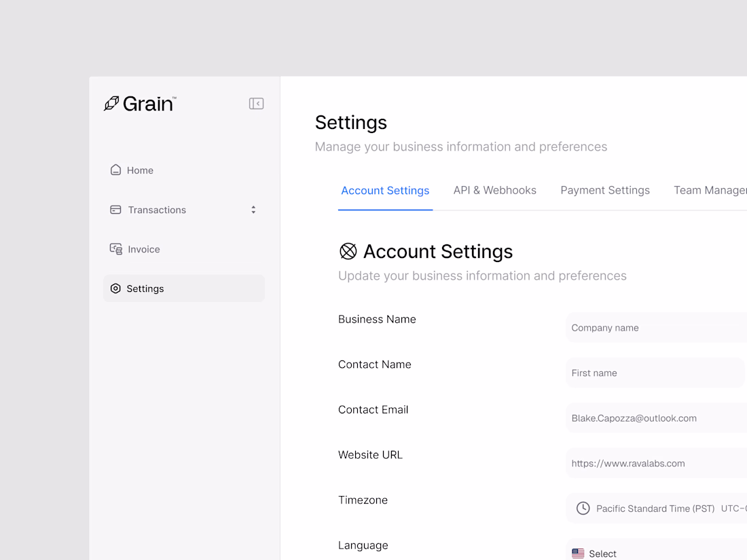Click the Website URL label
The height and width of the screenshot is (560, 747).
coord(370,455)
